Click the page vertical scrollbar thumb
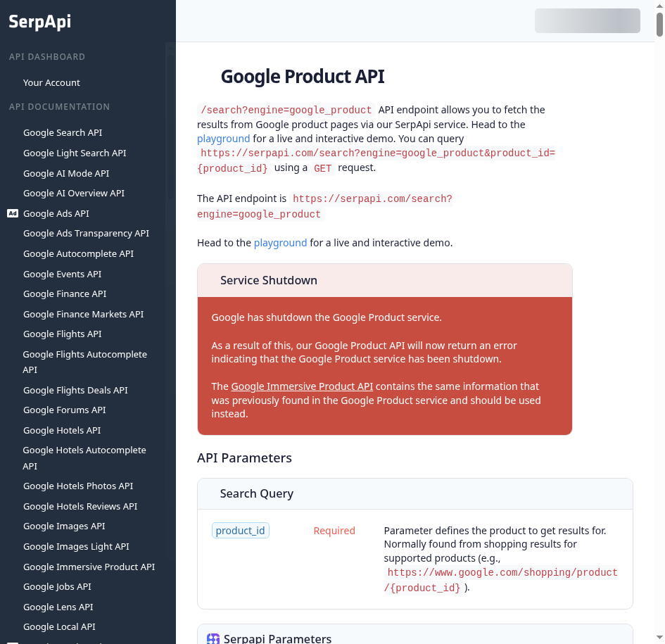Image resolution: width=665 pixels, height=644 pixels. click(659, 25)
